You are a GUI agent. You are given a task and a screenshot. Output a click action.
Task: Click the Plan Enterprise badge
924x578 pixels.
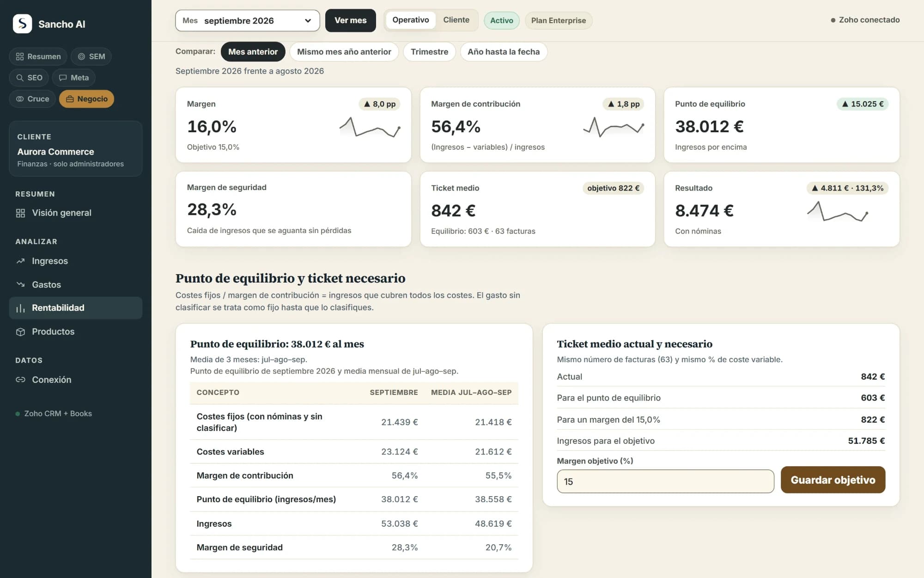559,21
